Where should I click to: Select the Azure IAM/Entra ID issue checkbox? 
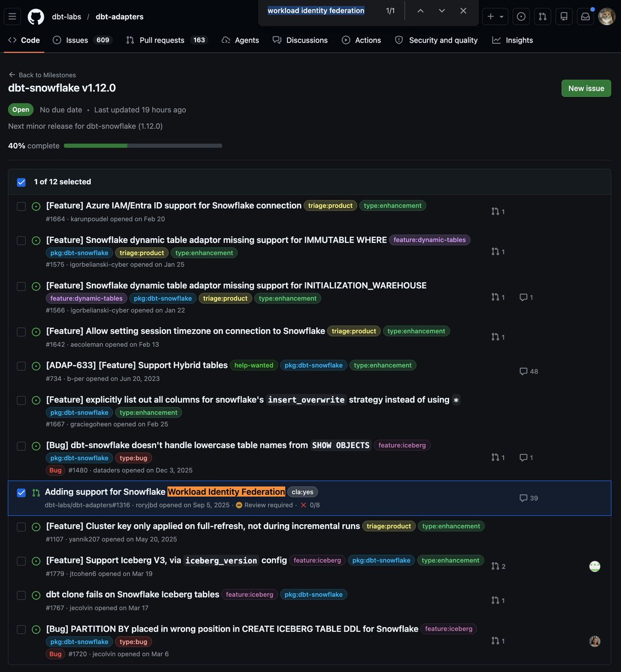(x=21, y=206)
